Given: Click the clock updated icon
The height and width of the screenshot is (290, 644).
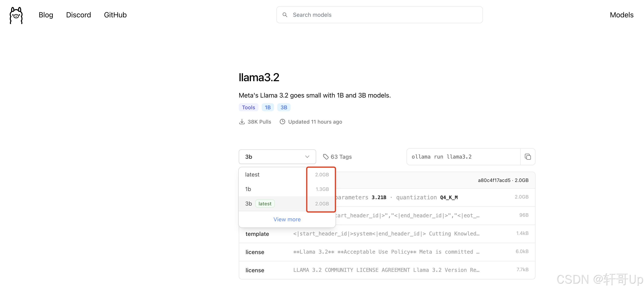Looking at the screenshot, I should (282, 122).
